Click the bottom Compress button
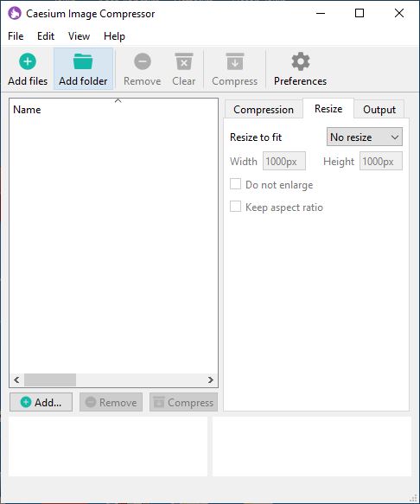The height and width of the screenshot is (504, 420). [183, 402]
